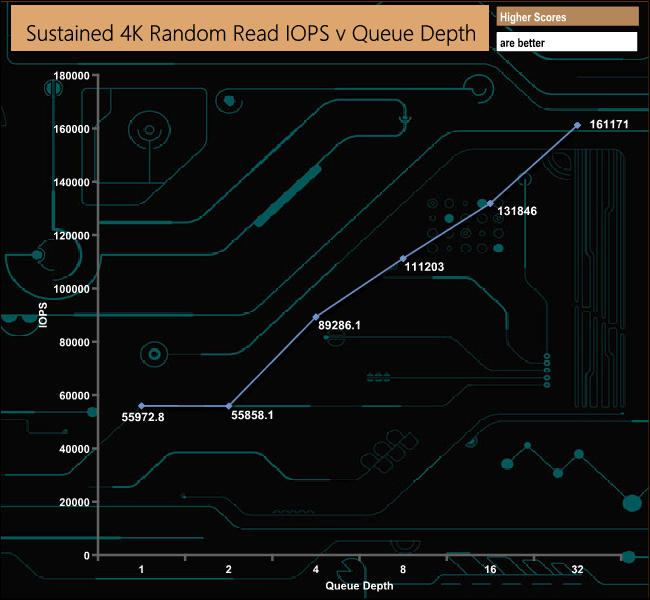Click the 55972.8 data value label
This screenshot has width=650, height=600.
[x=143, y=417]
